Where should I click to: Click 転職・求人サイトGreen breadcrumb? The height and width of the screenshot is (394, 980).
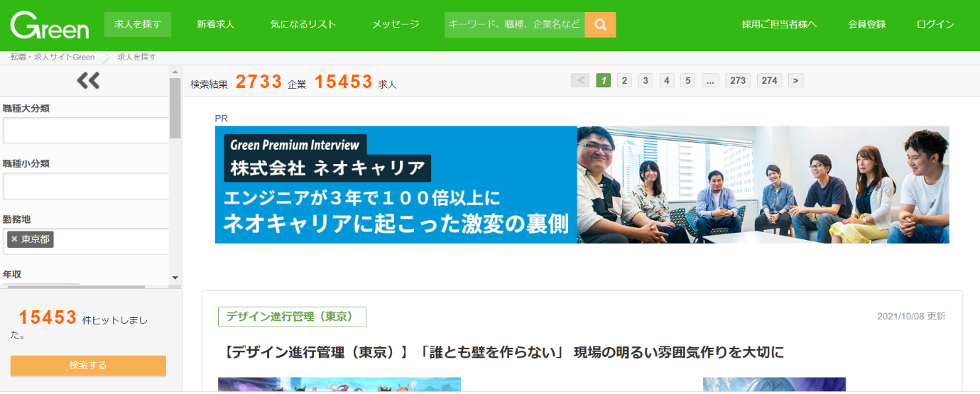point(53,57)
